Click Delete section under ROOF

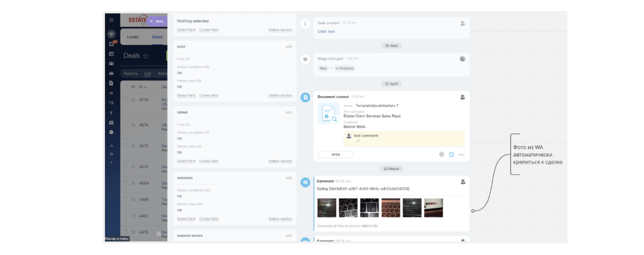[x=280, y=95]
